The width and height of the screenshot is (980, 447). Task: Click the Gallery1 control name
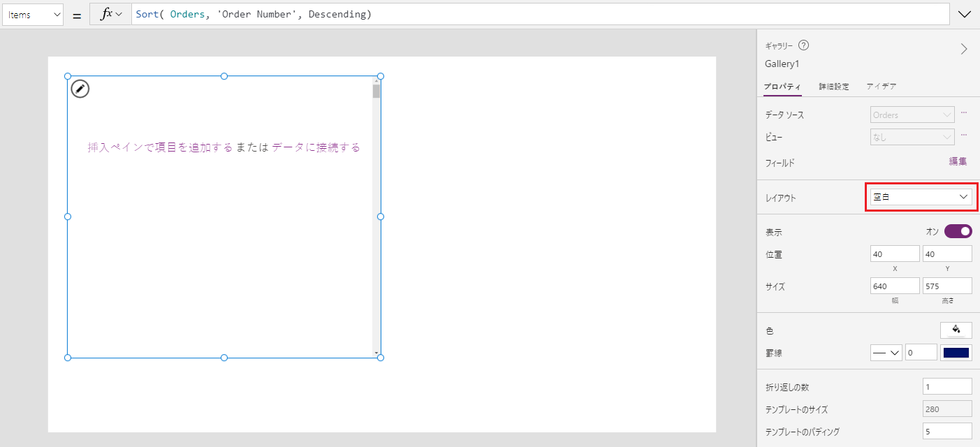point(782,64)
